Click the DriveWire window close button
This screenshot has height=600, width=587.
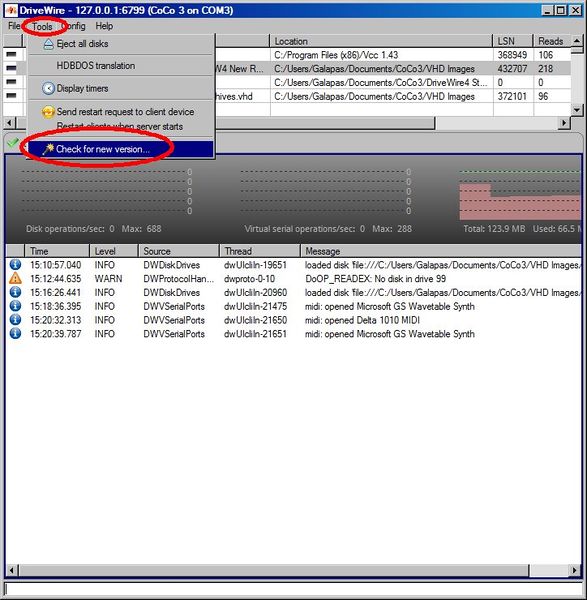click(575, 10)
